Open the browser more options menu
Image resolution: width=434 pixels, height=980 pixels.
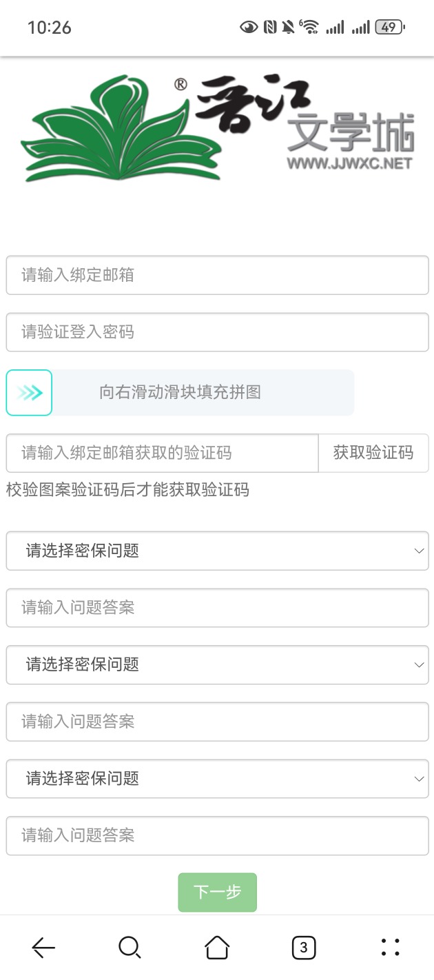click(390, 948)
